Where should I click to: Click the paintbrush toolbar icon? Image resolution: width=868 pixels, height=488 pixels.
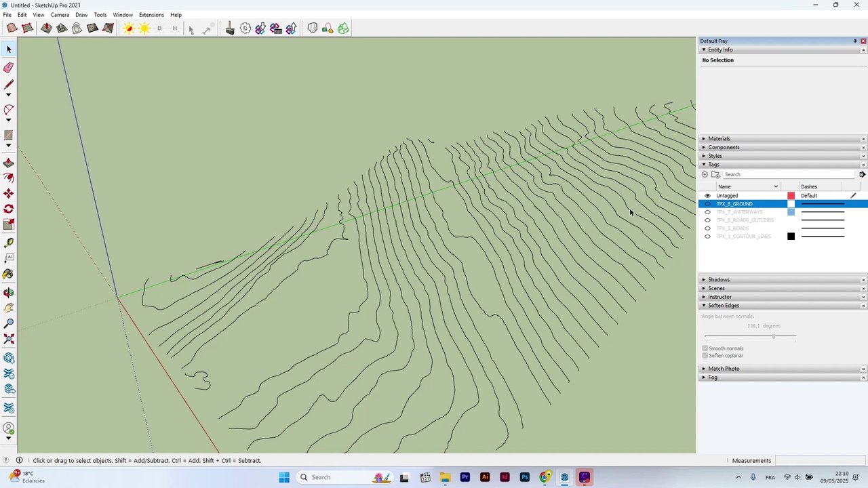pyautogui.click(x=230, y=28)
